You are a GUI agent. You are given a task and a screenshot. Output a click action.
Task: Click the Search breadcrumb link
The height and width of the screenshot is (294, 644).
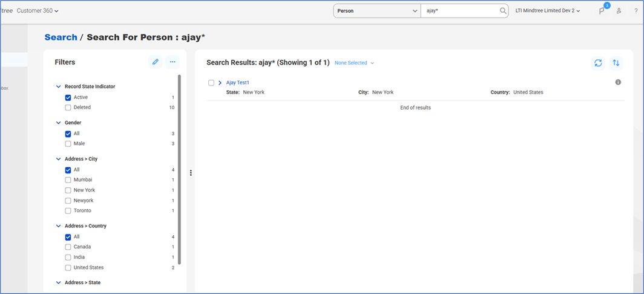(x=61, y=37)
